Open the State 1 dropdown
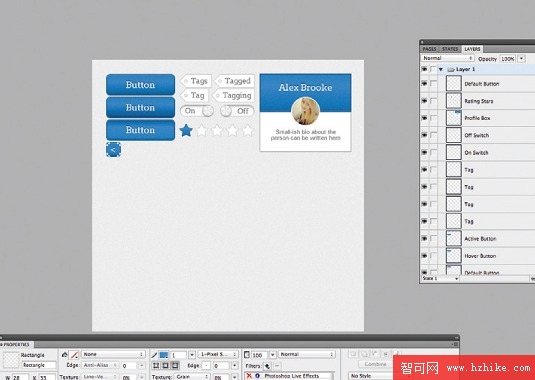Screen dimensions: 535x380 440,279
